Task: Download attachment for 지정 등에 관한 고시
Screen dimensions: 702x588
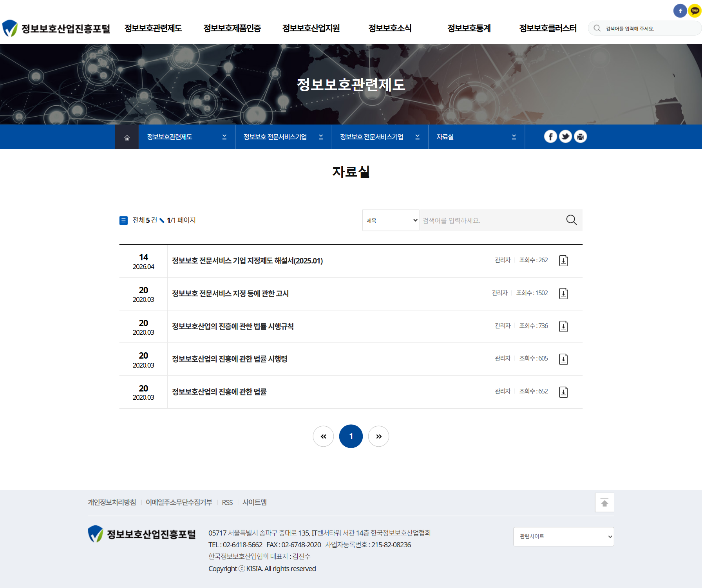Action: [563, 294]
